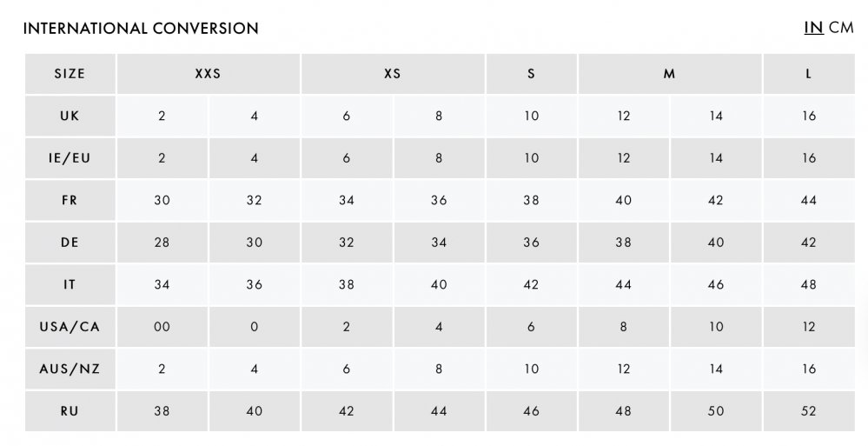868x446 pixels.
Task: Click the RU row label
Action: (x=70, y=411)
